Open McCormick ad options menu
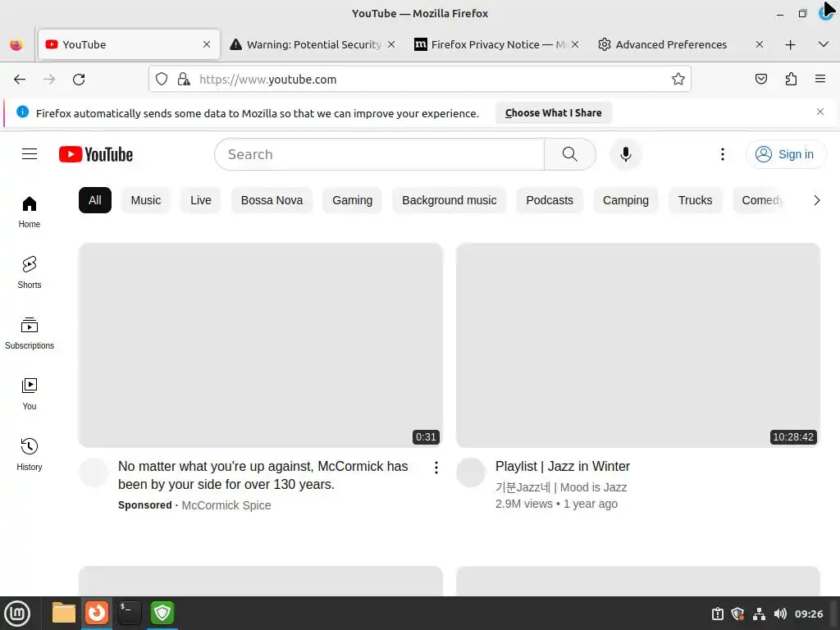 pyautogui.click(x=436, y=468)
